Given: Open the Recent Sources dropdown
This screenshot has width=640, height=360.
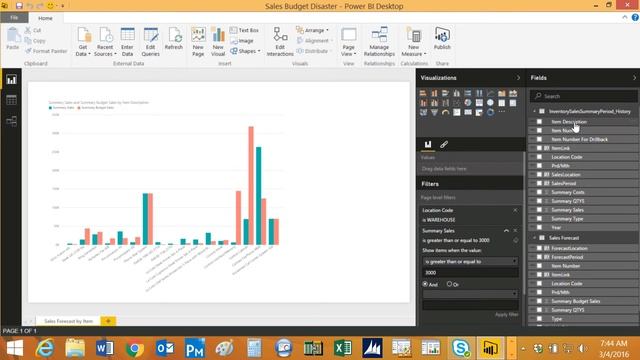Looking at the screenshot, I should click(x=105, y=42).
